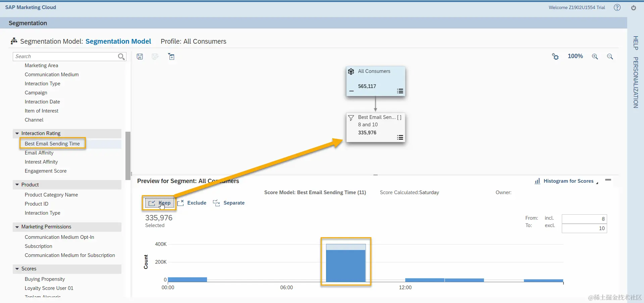Select Interaction Date attribute

[42, 102]
